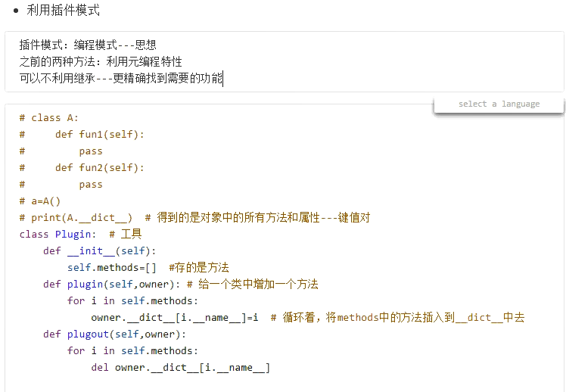Click the line '# a=A()'

tap(40, 201)
